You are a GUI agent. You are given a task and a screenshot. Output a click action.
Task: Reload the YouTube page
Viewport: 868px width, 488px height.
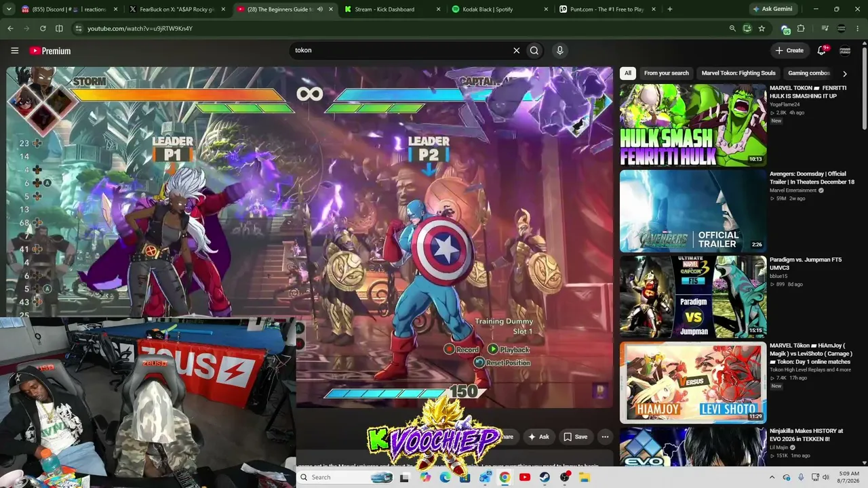tap(43, 28)
